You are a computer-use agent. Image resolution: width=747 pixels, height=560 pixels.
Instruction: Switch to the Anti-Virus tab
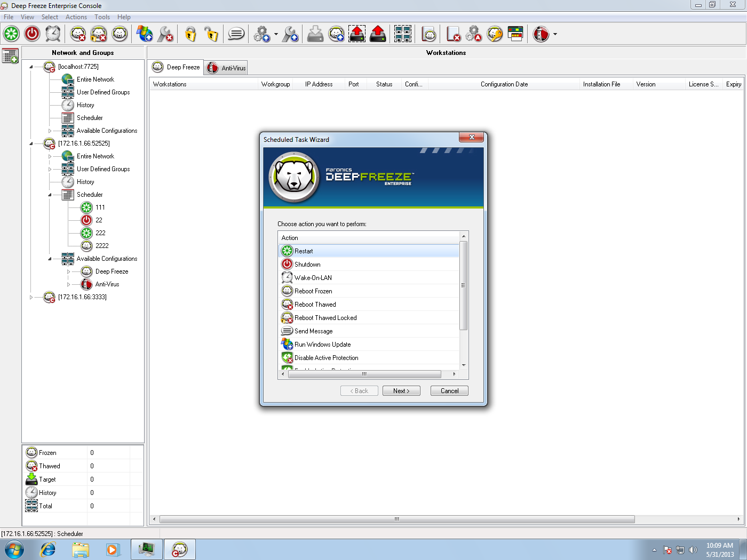[227, 68]
